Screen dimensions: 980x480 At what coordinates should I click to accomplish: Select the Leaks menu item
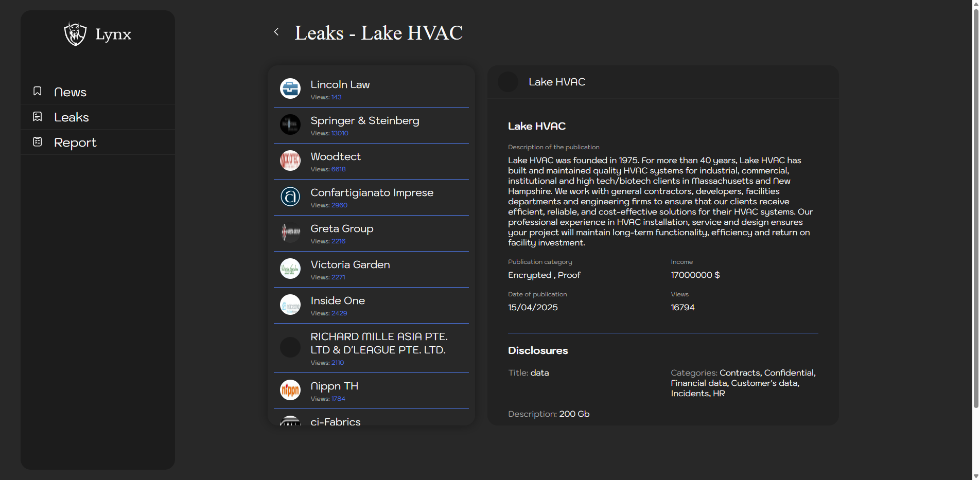point(72,117)
